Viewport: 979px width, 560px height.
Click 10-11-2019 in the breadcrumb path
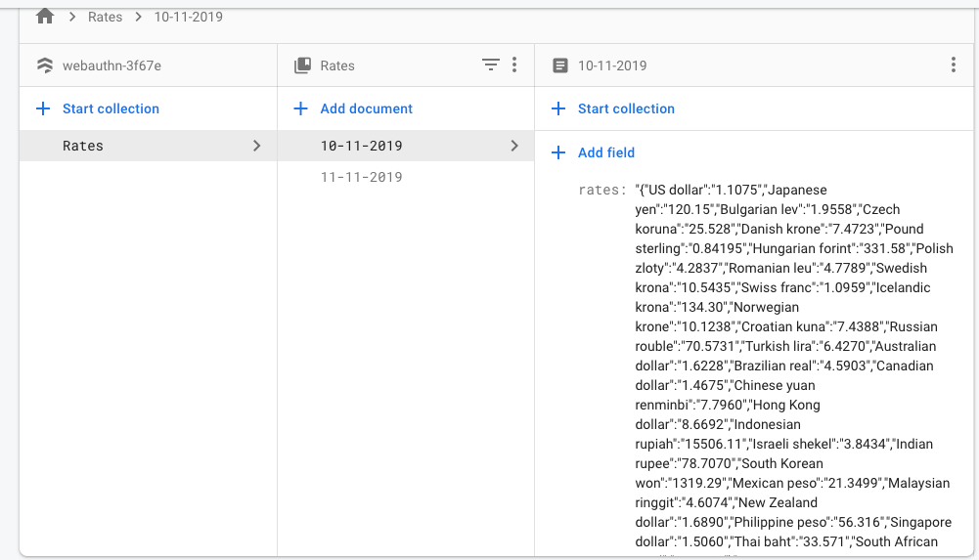(x=188, y=17)
